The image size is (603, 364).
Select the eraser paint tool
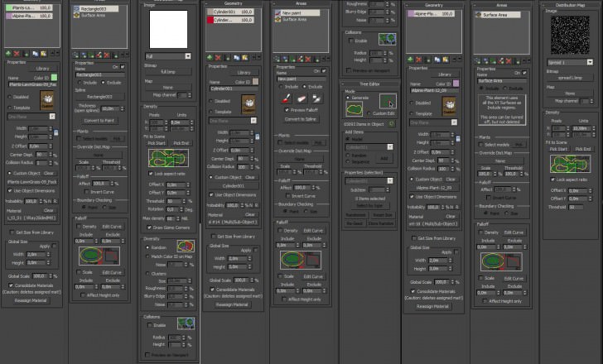click(301, 99)
